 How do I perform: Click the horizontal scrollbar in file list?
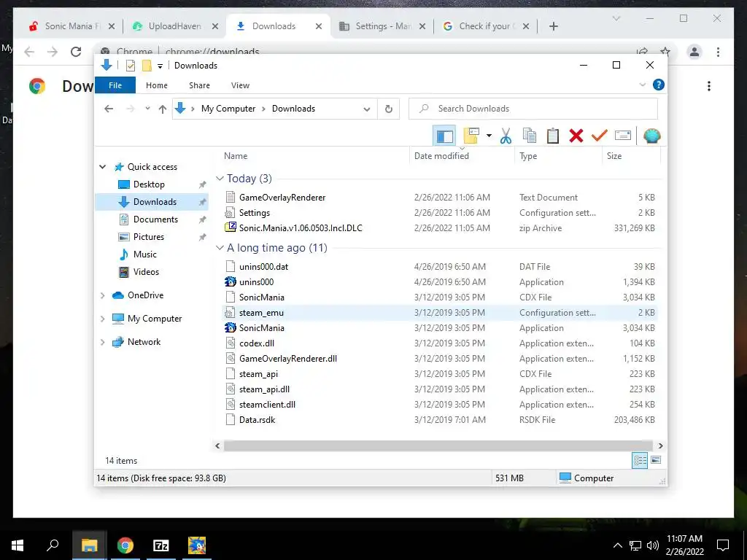pyautogui.click(x=438, y=446)
